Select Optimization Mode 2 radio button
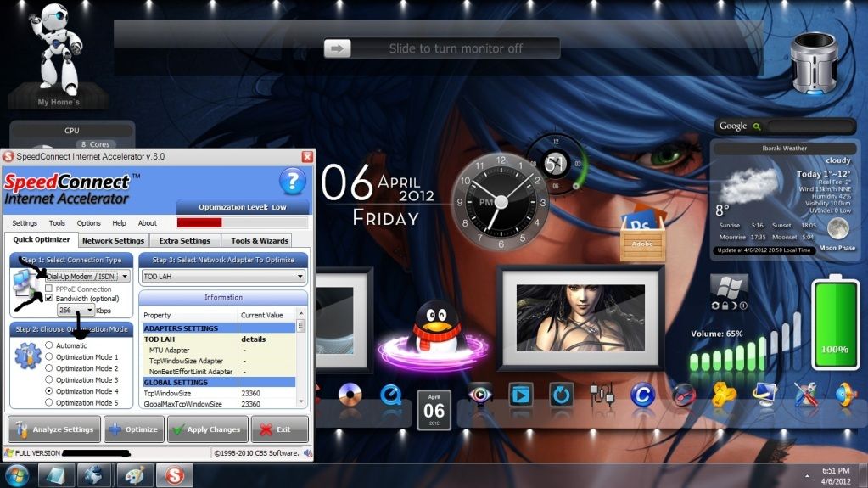This screenshot has width=868, height=488. click(x=48, y=367)
